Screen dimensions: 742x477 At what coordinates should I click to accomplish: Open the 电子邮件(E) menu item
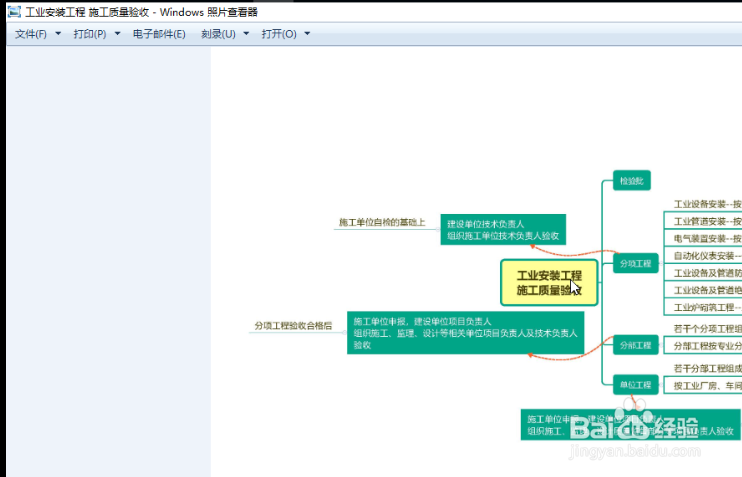[159, 34]
